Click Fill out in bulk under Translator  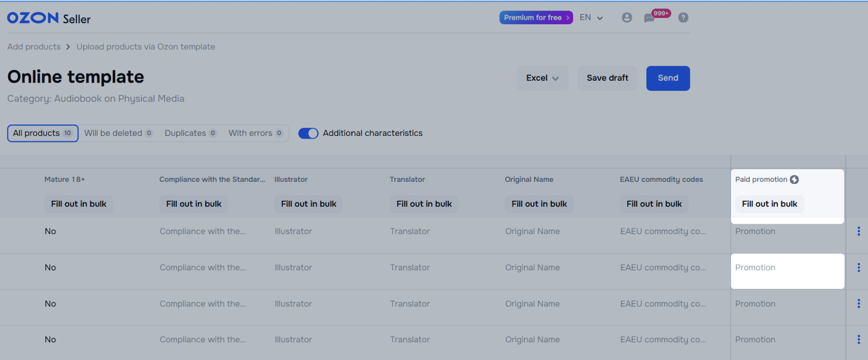(424, 204)
